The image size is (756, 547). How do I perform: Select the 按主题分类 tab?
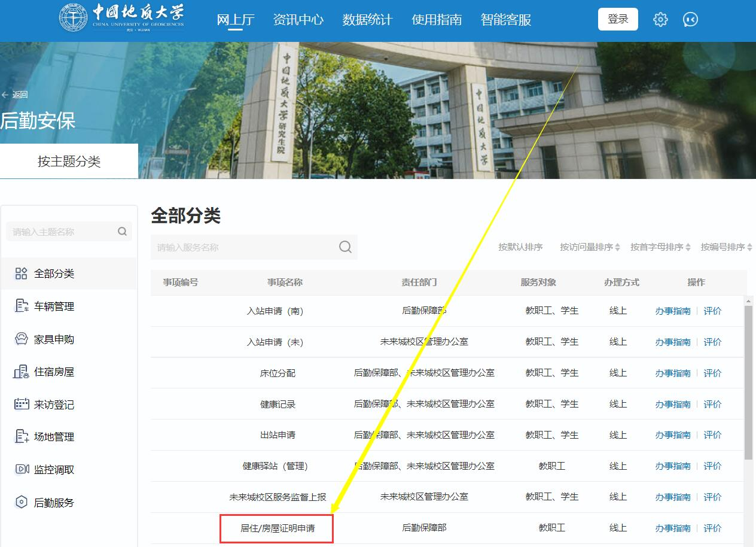(69, 161)
